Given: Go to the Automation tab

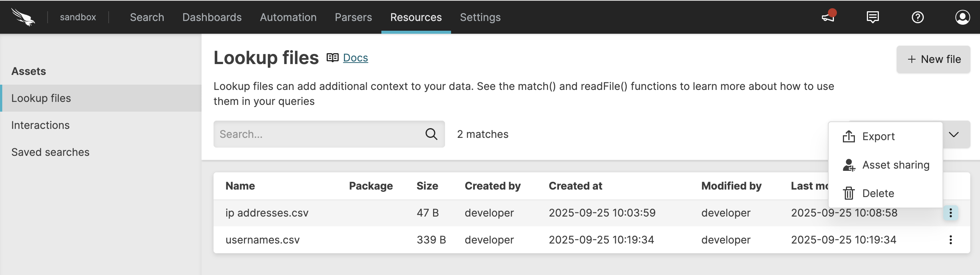Looking at the screenshot, I should [x=288, y=17].
